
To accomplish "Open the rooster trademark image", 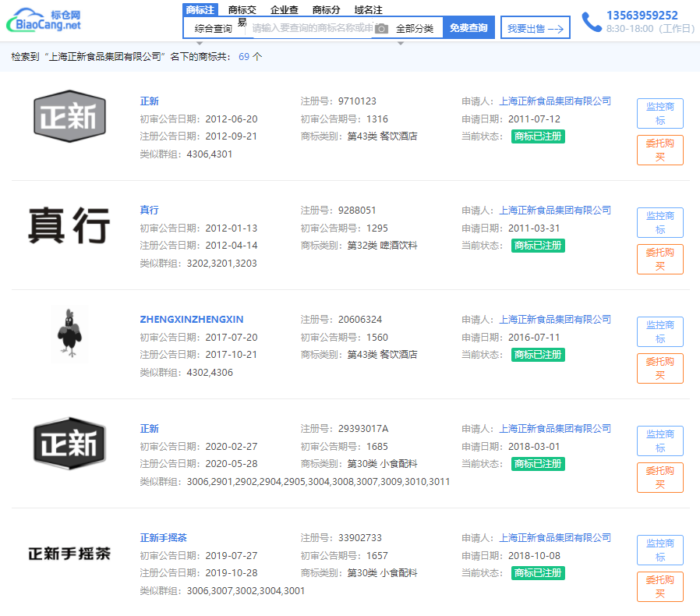I will pos(69,334).
